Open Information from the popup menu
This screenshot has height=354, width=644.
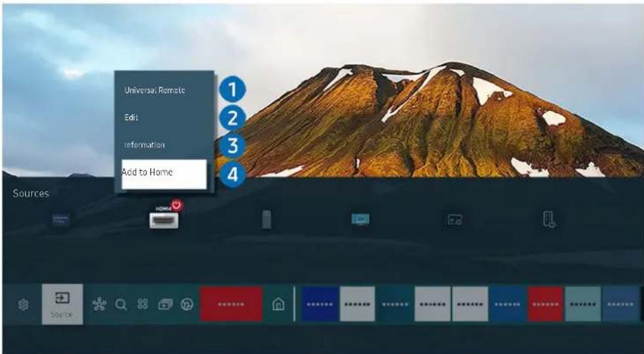144,145
